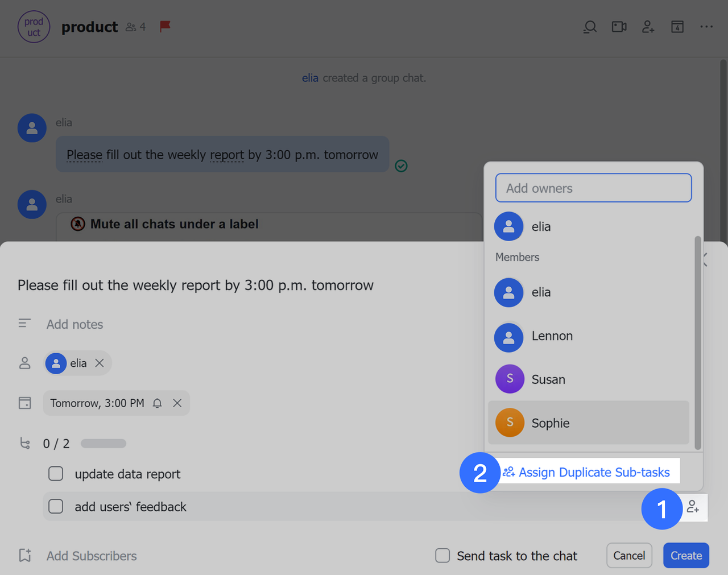The width and height of the screenshot is (728, 575).
Task: Check the update data report subtask
Action: (56, 474)
